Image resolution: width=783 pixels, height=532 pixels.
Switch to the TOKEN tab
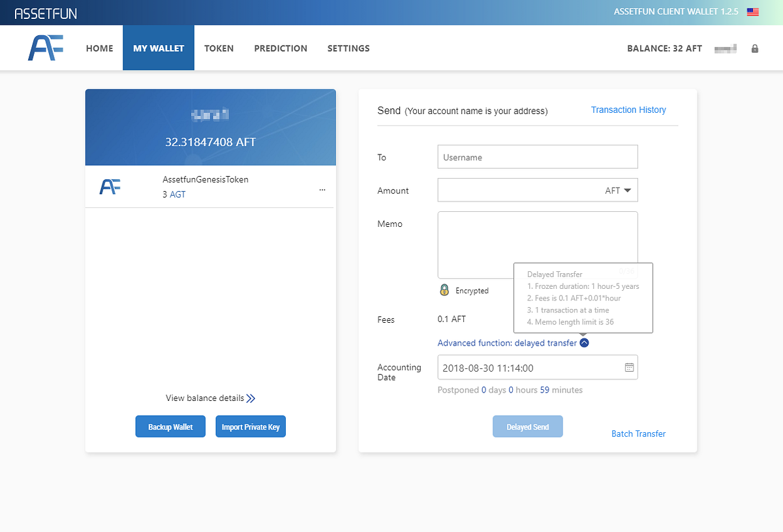219,48
